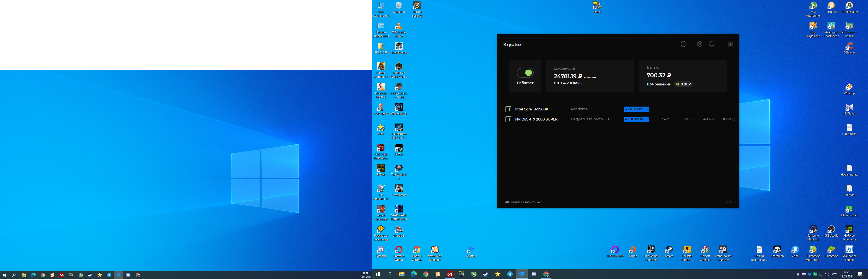This screenshot has height=279, width=868.
Task: Open the Nexus Mod Manager shortcut
Action: coord(435,254)
